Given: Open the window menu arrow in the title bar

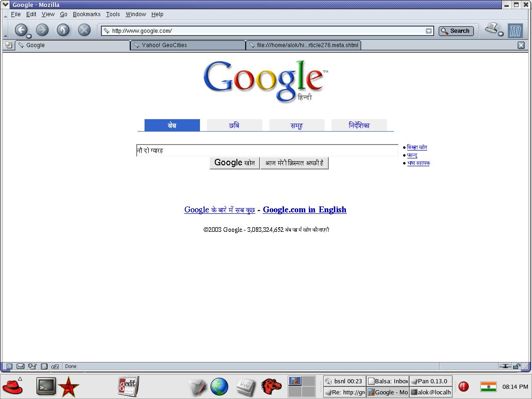Looking at the screenshot, I should [5, 5].
